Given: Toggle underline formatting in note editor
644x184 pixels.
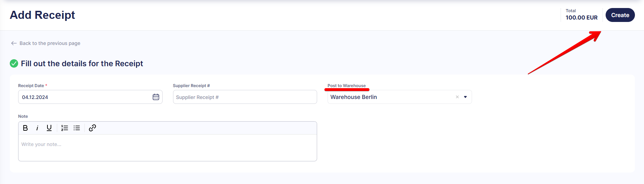Looking at the screenshot, I should 49,128.
